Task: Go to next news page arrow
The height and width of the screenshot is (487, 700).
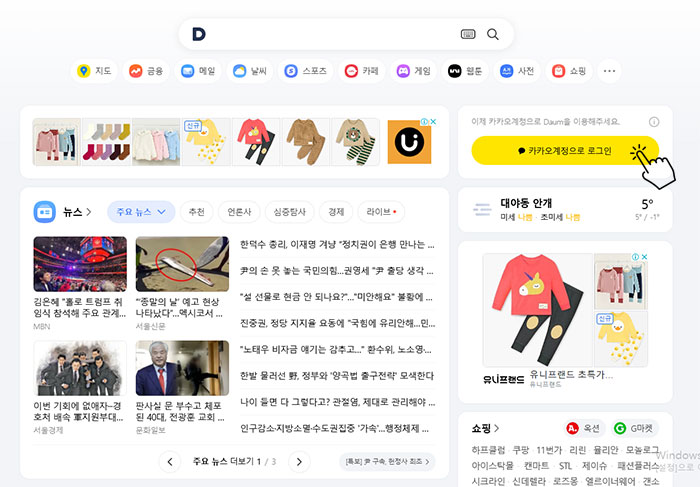Action: 299,462
